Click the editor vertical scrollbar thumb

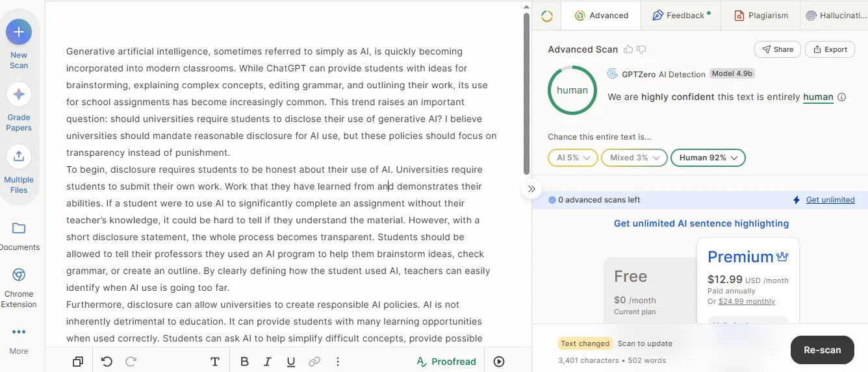coord(526,93)
